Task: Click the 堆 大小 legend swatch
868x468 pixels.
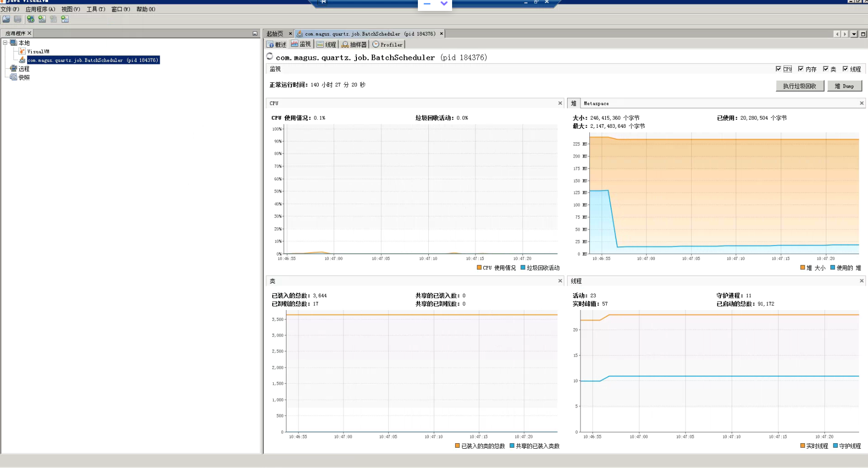Action: [803, 267]
